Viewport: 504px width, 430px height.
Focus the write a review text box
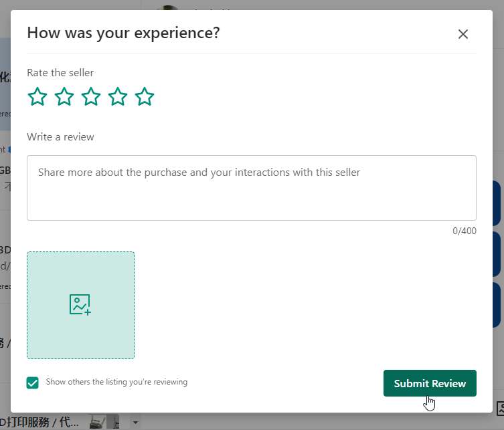pos(251,188)
